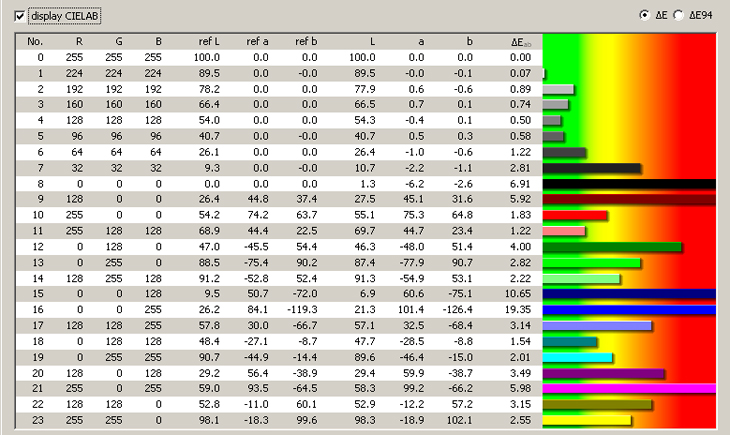730x435 pixels.
Task: Click the blue color bar in row 16
Action: [629, 310]
